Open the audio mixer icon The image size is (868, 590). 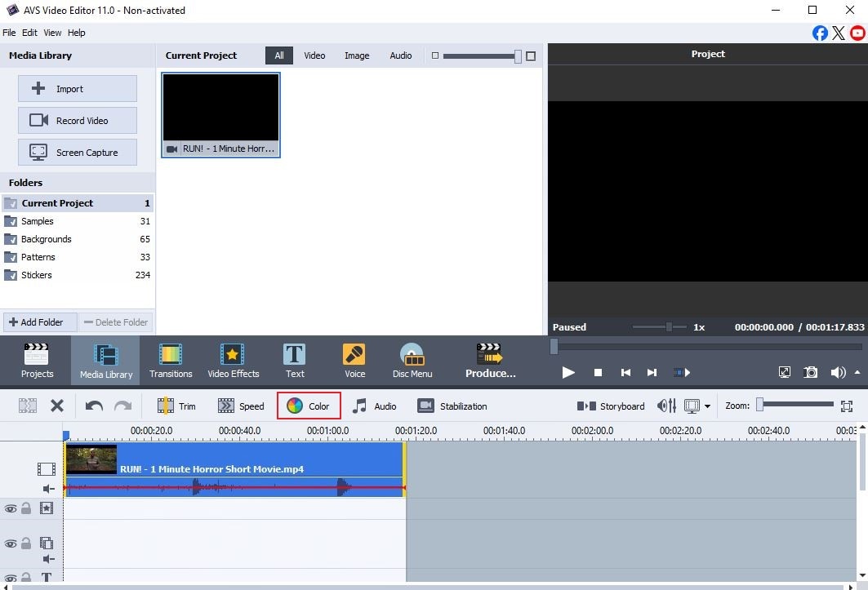pyautogui.click(x=666, y=406)
